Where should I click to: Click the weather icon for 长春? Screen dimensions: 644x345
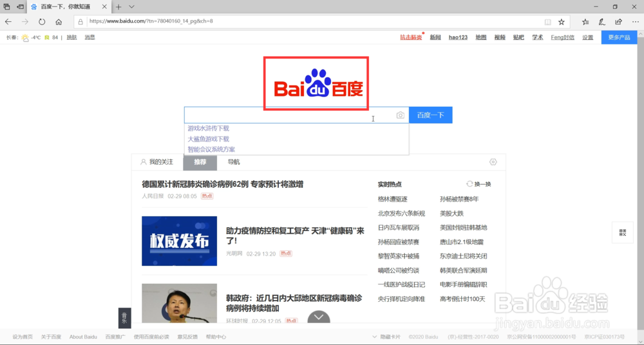pyautogui.click(x=26, y=38)
